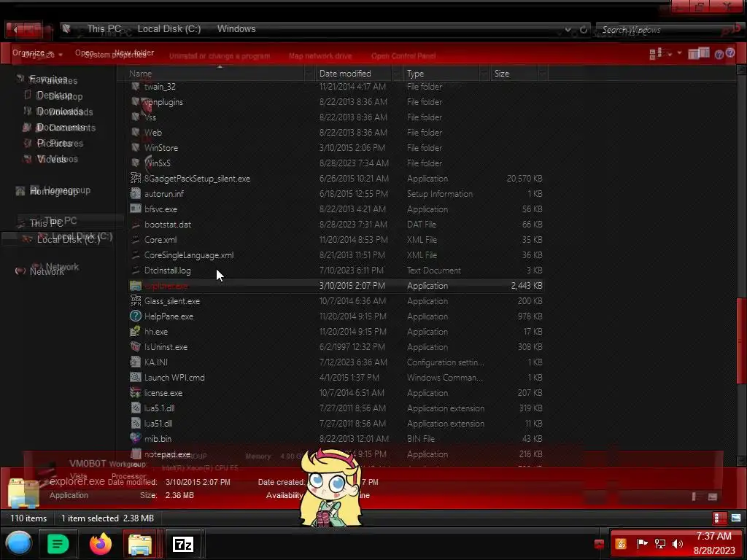Screen dimensions: 747x560
Task: Open Date modified column filter dropdown
Action: [x=396, y=74]
